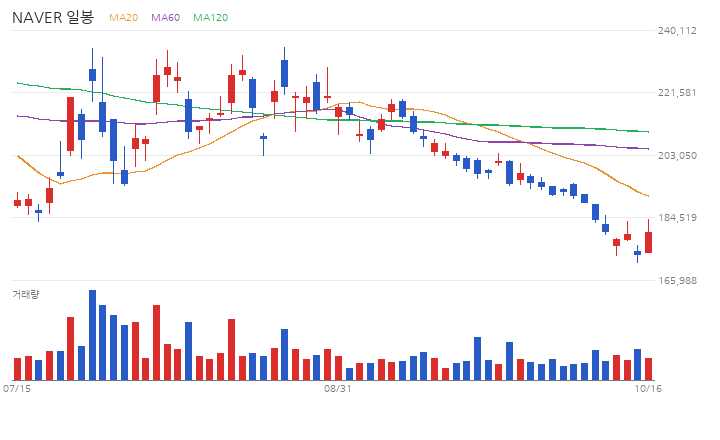Click the 165,988 price axis label

coord(677,280)
